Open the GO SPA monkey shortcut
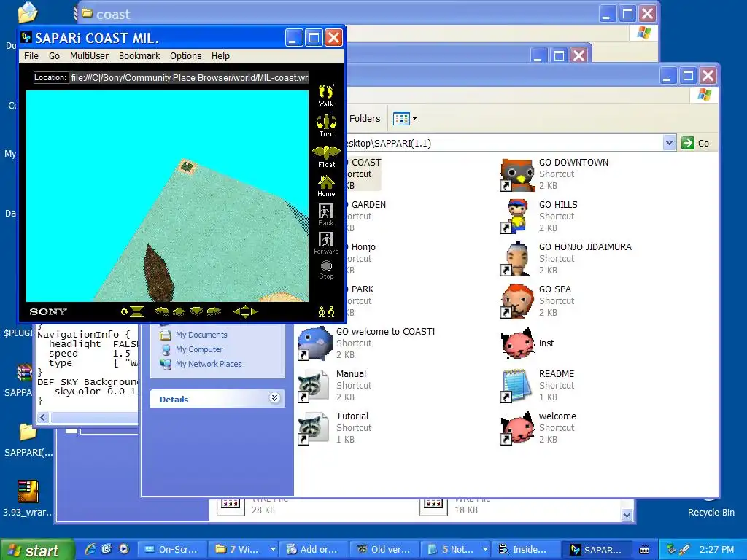Screen dimensions: 747x560 click(516, 301)
